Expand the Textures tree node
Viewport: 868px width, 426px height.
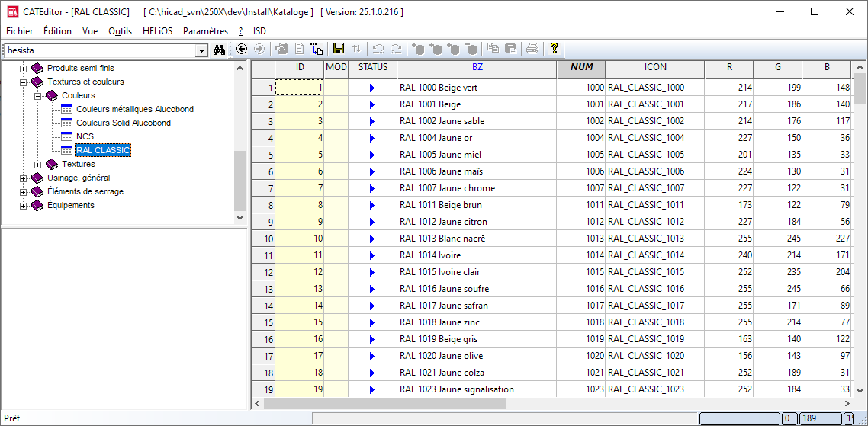point(38,165)
